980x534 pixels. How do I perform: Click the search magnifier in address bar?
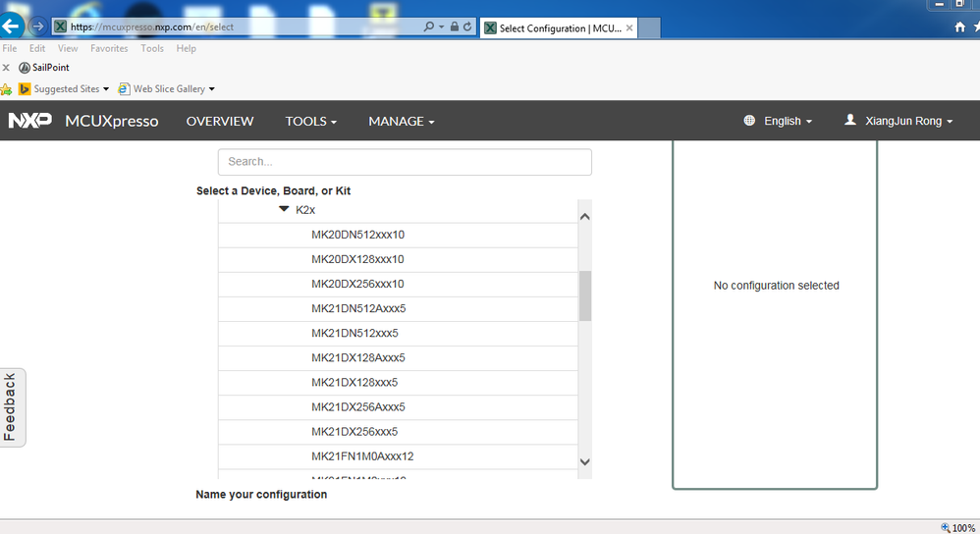tap(429, 27)
